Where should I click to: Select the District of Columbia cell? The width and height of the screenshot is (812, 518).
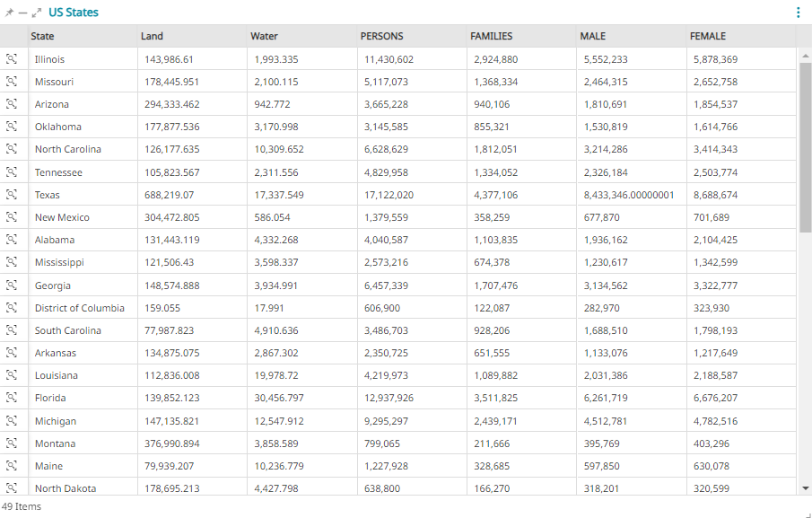[80, 308]
